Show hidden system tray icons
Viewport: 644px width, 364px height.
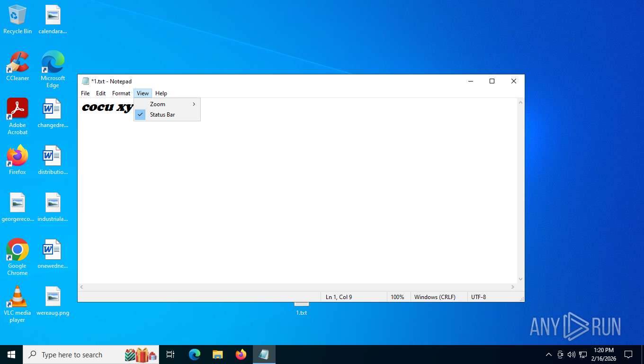(549, 355)
